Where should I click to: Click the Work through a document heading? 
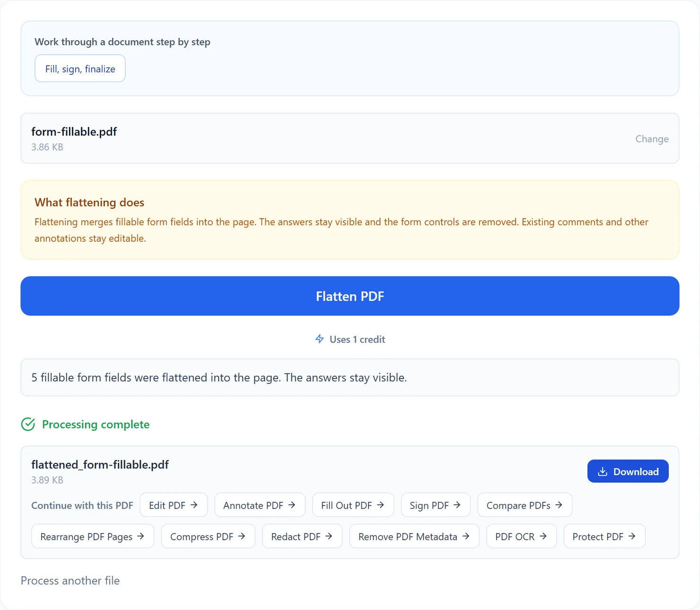pyautogui.click(x=122, y=42)
